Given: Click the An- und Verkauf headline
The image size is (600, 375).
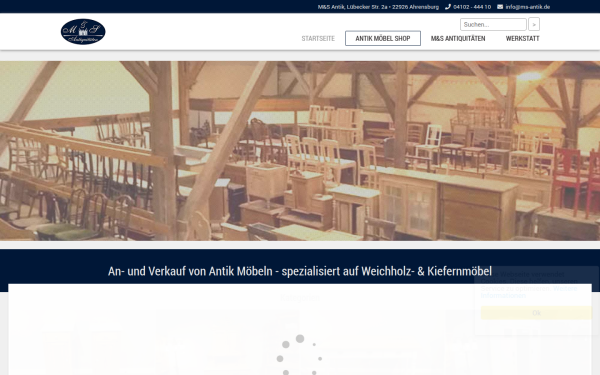Looking at the screenshot, I should point(300,271).
